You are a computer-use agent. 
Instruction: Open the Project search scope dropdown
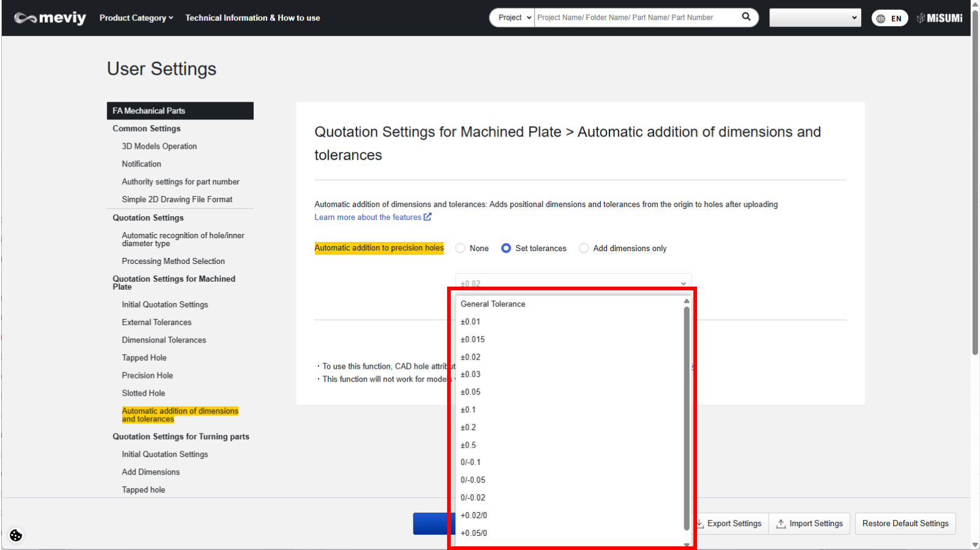[x=513, y=18]
